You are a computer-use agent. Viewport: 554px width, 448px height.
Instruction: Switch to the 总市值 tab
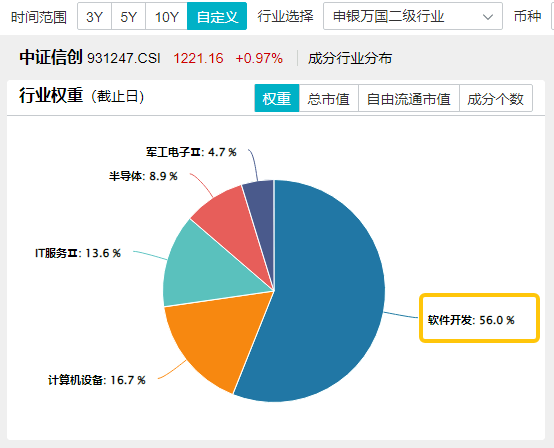click(329, 98)
